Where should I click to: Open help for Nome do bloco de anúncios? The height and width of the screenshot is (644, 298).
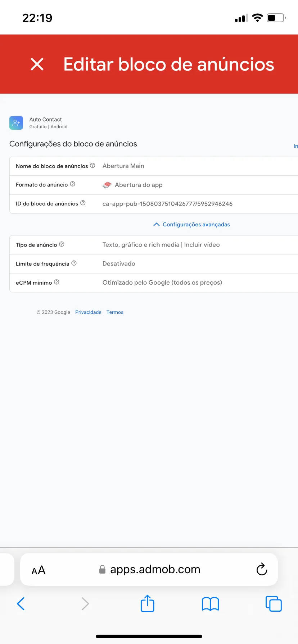92,166
